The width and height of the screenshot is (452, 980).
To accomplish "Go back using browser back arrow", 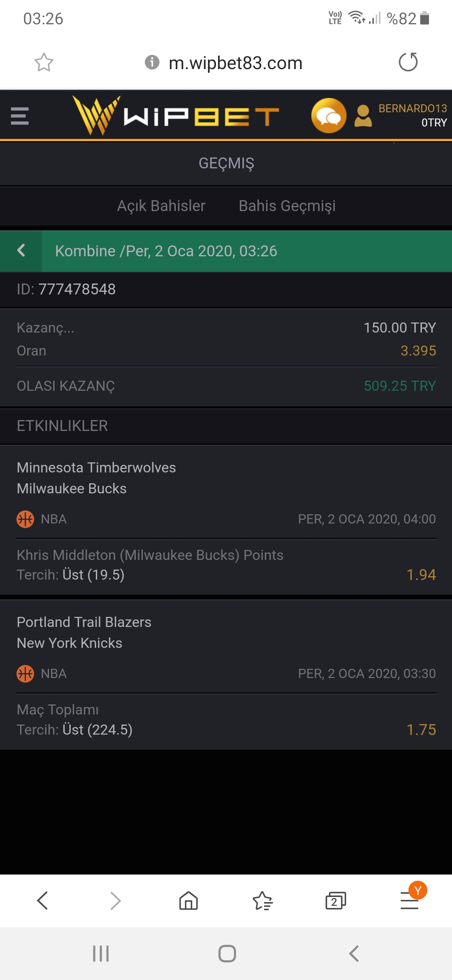I will click(x=43, y=900).
